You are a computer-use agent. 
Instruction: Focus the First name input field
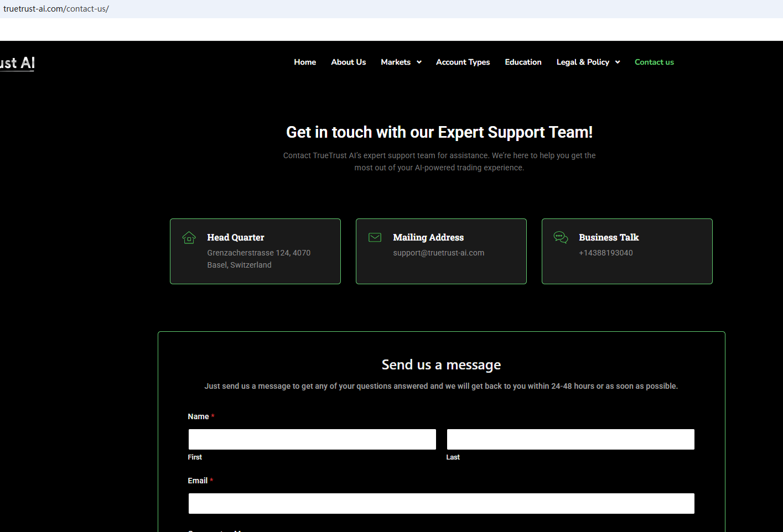click(312, 439)
